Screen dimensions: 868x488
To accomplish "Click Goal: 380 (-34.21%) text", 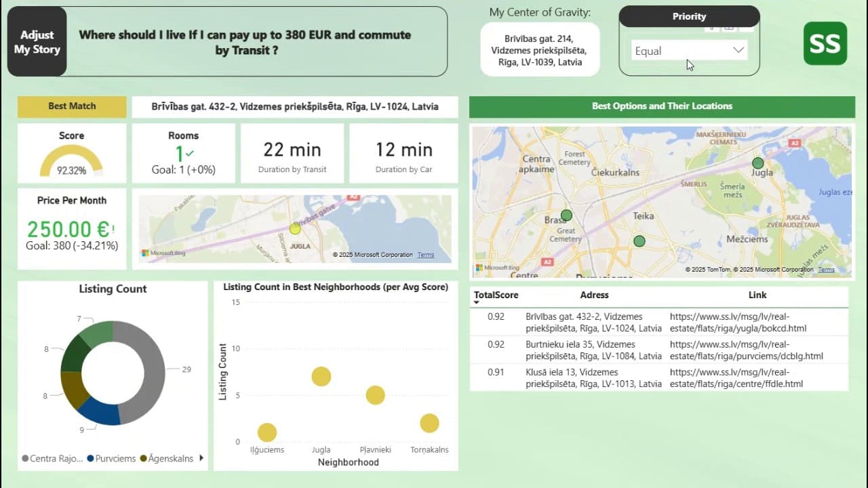I will click(72, 246).
